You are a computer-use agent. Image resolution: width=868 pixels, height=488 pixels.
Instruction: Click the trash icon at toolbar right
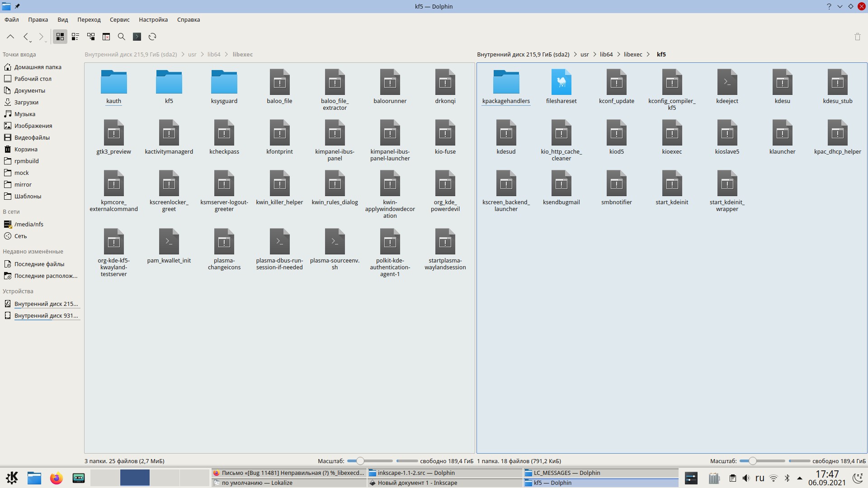point(857,37)
